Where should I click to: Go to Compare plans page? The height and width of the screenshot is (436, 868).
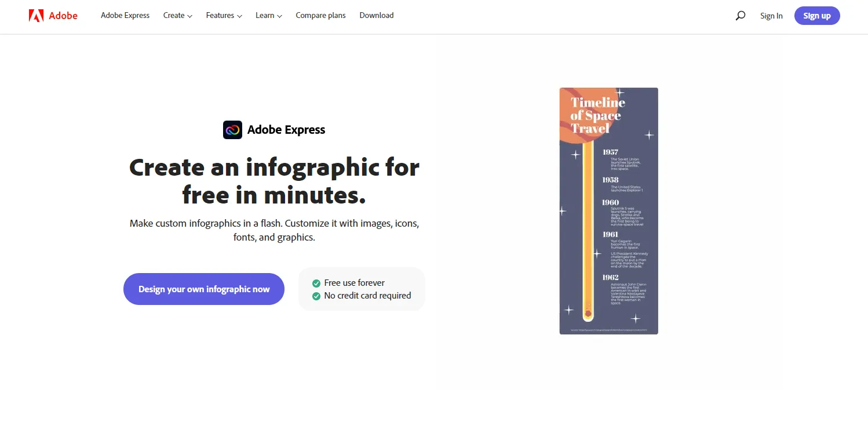(x=320, y=16)
